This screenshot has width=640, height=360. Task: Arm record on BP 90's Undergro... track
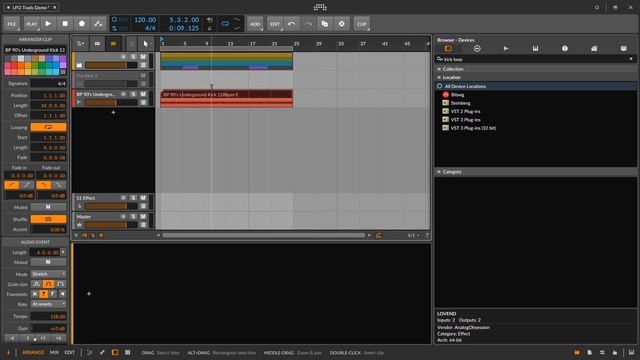coord(123,94)
